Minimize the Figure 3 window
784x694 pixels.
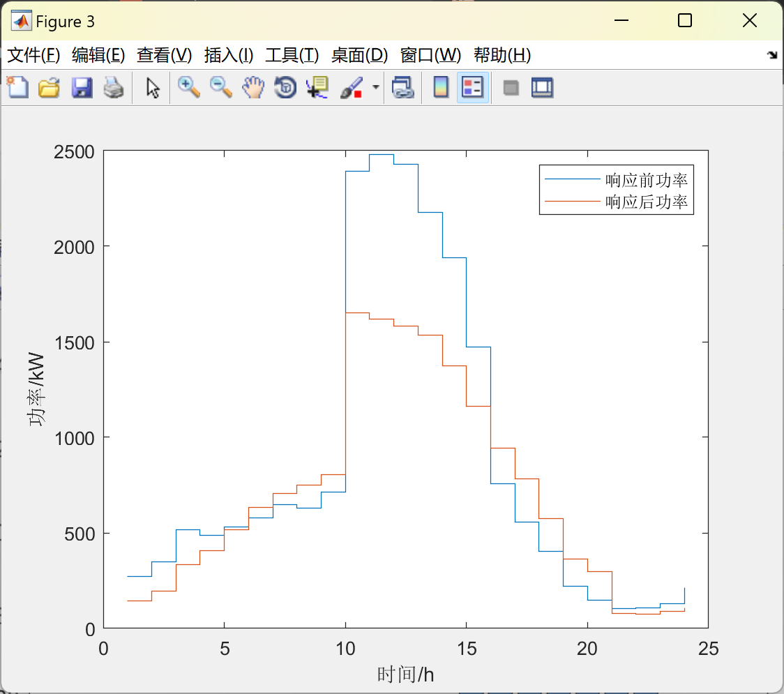click(x=621, y=20)
